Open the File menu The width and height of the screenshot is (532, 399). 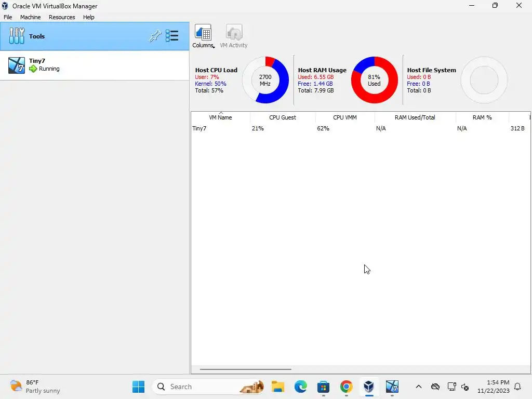pyautogui.click(x=8, y=17)
